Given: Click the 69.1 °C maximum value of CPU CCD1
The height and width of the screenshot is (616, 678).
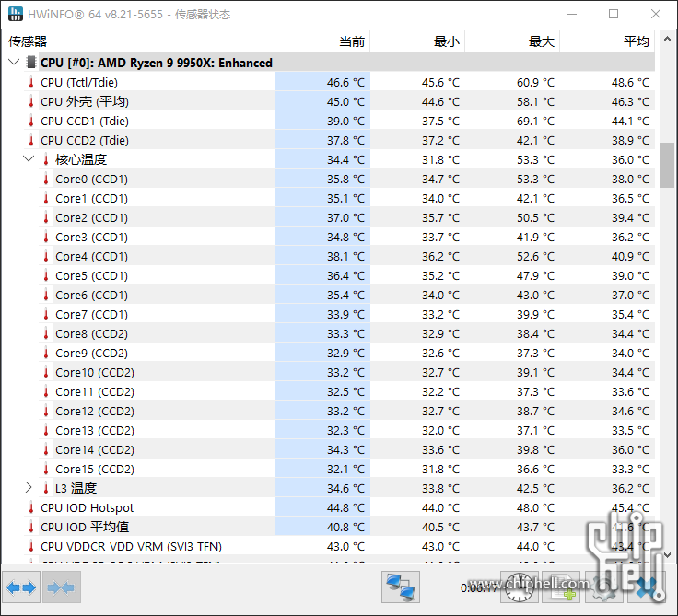Looking at the screenshot, I should pyautogui.click(x=535, y=121).
